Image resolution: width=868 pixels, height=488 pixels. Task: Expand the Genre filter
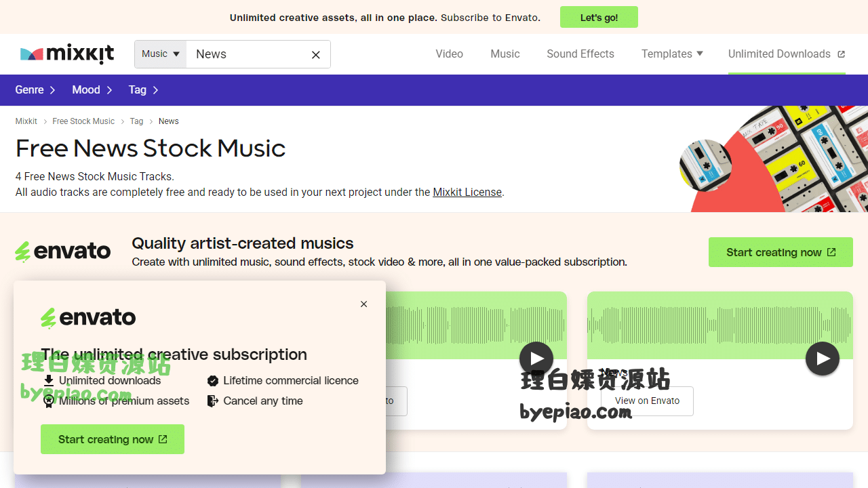click(35, 90)
